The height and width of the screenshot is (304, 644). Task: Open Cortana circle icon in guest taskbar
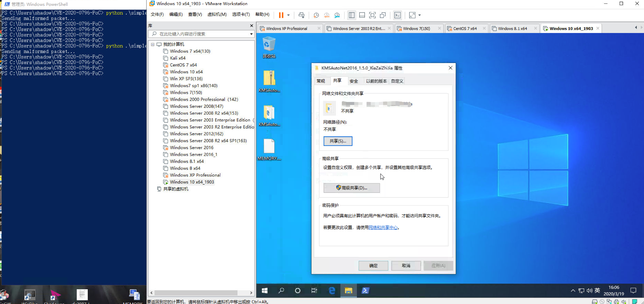coord(298,290)
